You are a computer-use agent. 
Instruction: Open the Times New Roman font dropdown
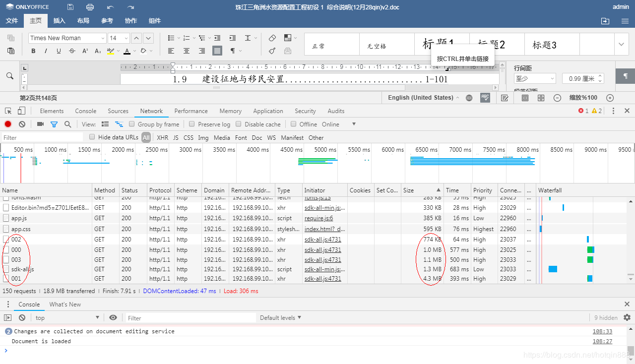coord(103,38)
